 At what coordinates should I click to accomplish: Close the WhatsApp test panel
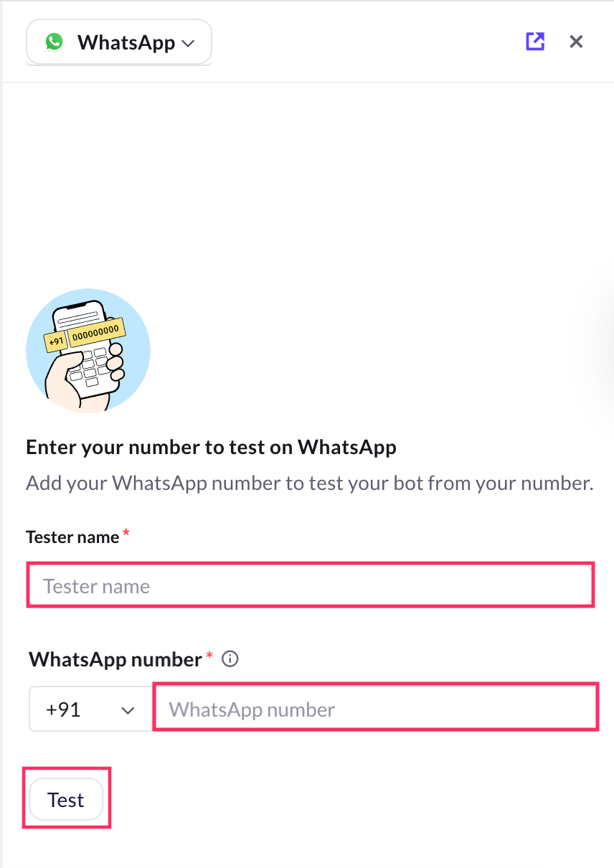point(576,42)
